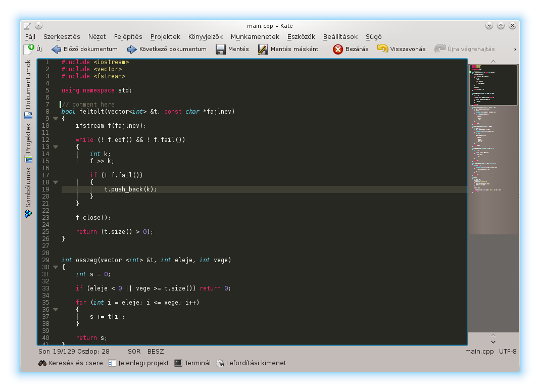Open the Könyvjelzők menu
540x392 pixels.
click(205, 36)
